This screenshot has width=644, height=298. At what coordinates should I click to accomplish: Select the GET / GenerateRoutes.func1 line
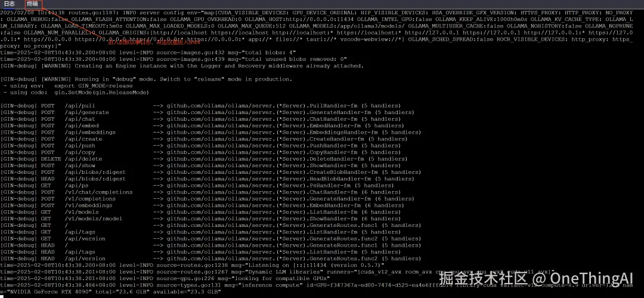[x=210, y=225]
